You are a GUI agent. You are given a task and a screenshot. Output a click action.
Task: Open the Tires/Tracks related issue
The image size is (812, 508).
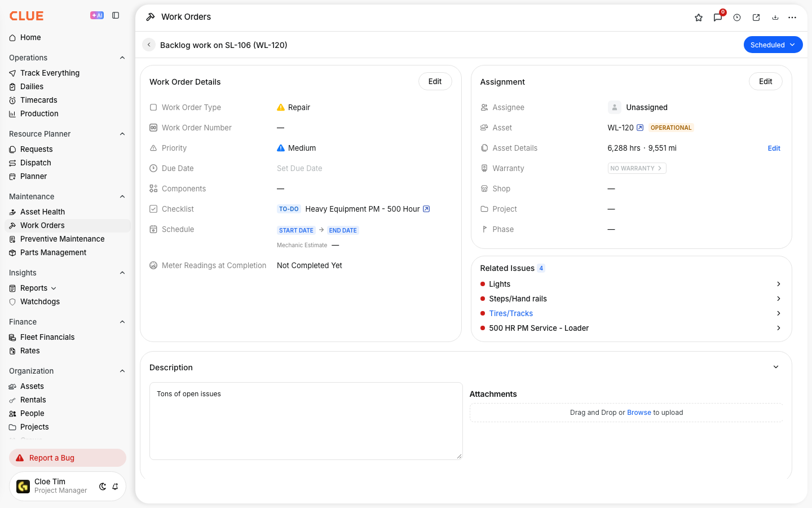pyautogui.click(x=511, y=313)
